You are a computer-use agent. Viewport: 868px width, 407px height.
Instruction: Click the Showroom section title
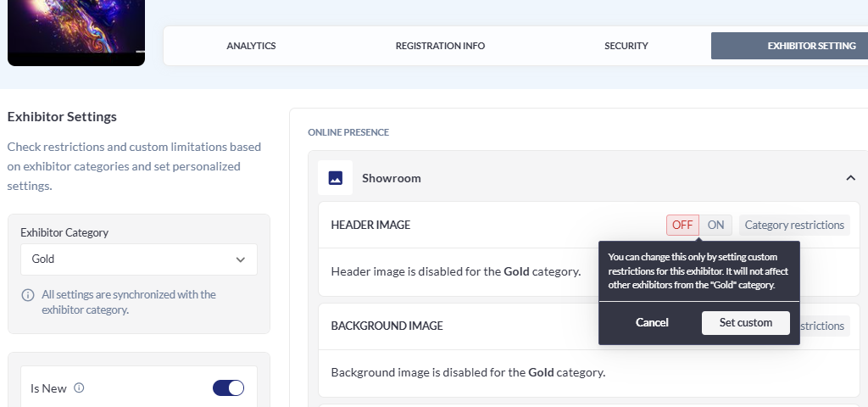pyautogui.click(x=391, y=178)
